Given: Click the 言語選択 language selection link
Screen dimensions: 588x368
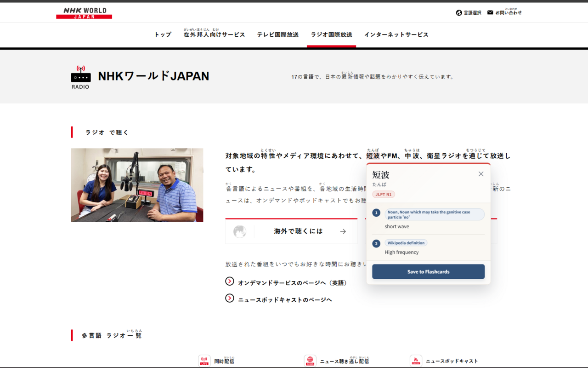Looking at the screenshot, I should tap(472, 13).
